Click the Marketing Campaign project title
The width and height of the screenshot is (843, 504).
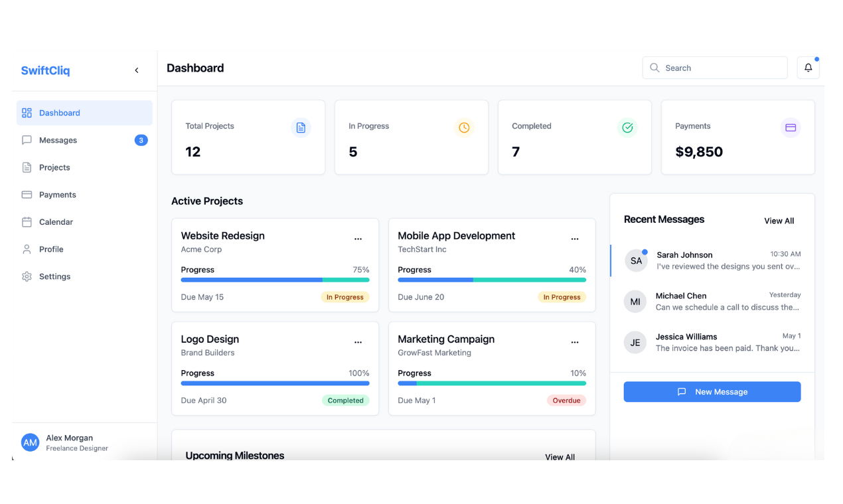pyautogui.click(x=446, y=339)
